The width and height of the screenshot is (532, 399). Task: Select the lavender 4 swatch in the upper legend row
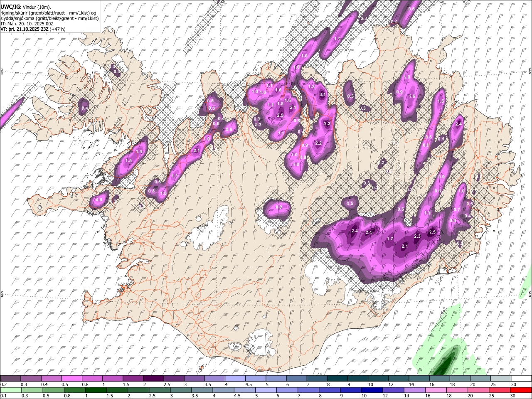click(x=235, y=378)
